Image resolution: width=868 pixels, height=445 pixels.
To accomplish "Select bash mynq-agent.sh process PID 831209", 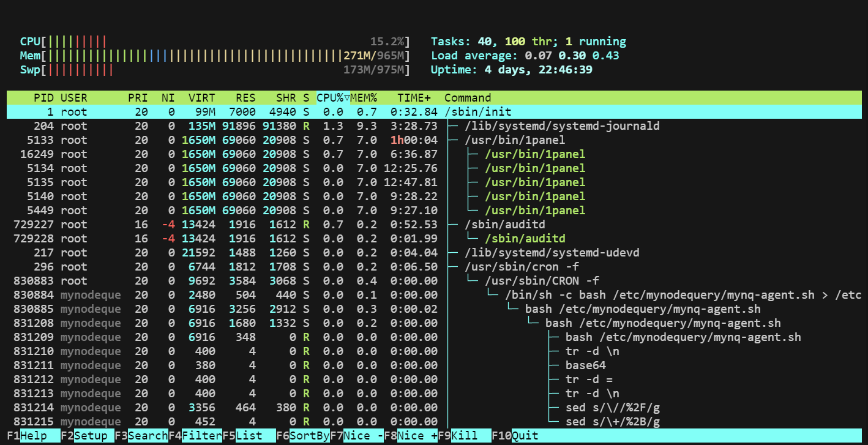I will 434,337.
